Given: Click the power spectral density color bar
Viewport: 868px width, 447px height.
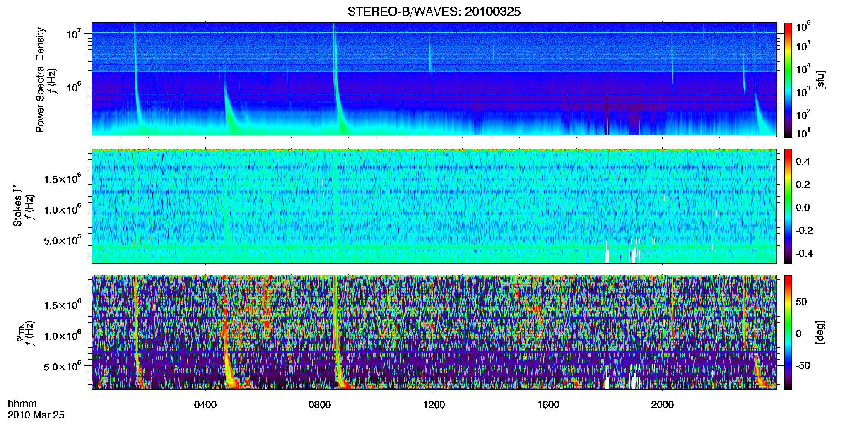Looking at the screenshot, I should [788, 80].
